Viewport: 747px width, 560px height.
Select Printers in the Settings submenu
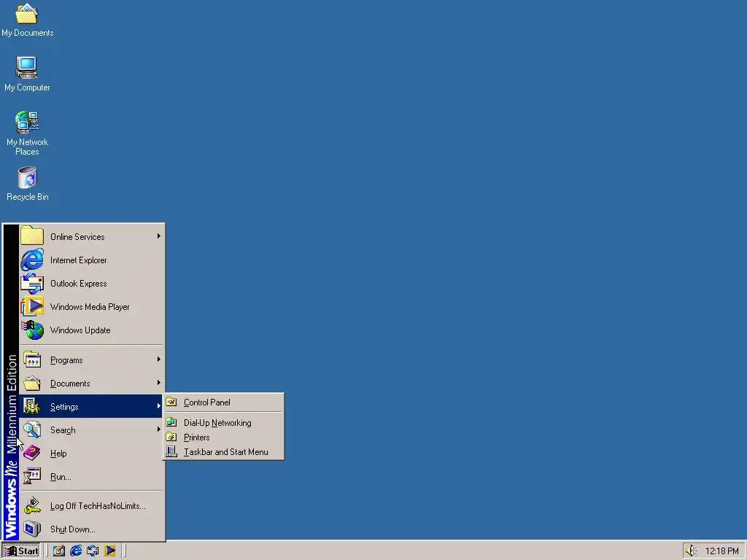point(223,437)
